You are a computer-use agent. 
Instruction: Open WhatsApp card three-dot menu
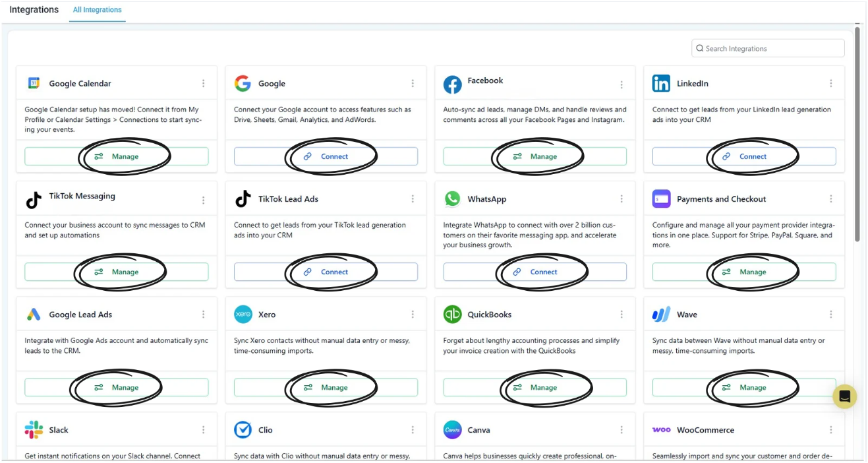click(622, 199)
